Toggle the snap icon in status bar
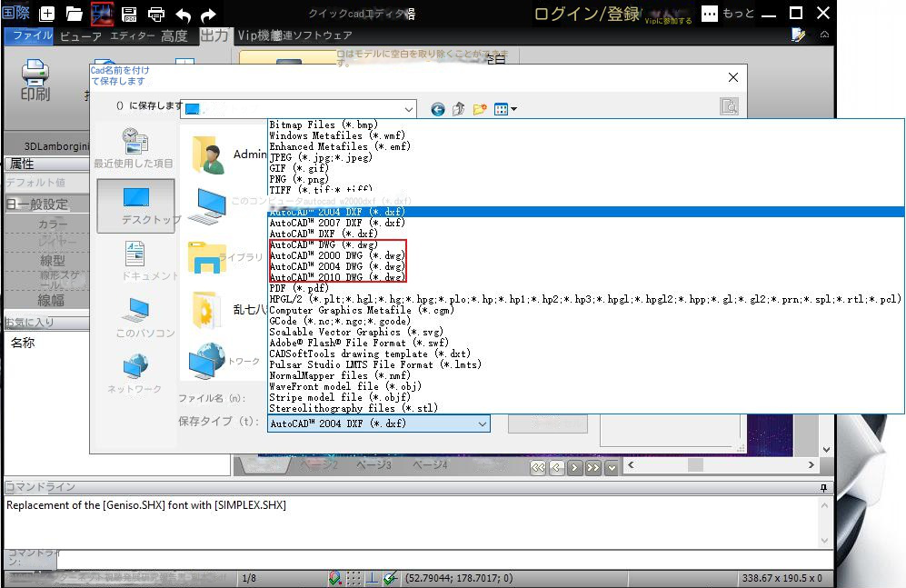 tap(335, 578)
